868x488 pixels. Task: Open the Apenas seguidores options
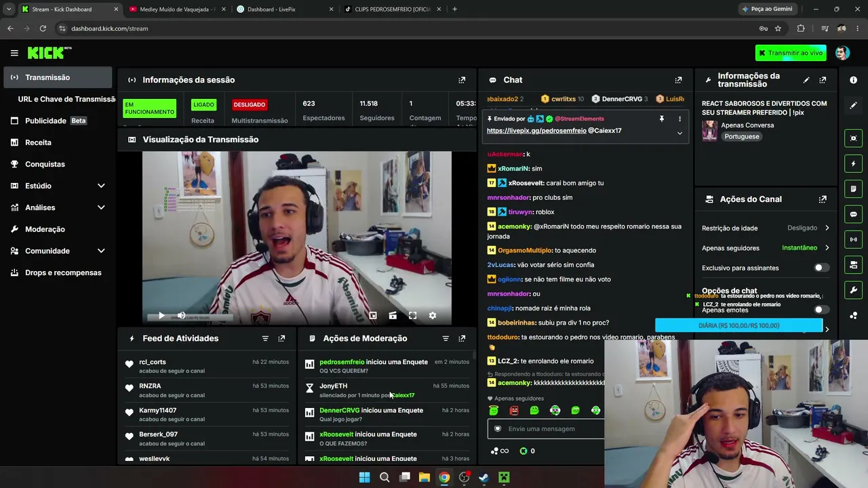tap(765, 248)
